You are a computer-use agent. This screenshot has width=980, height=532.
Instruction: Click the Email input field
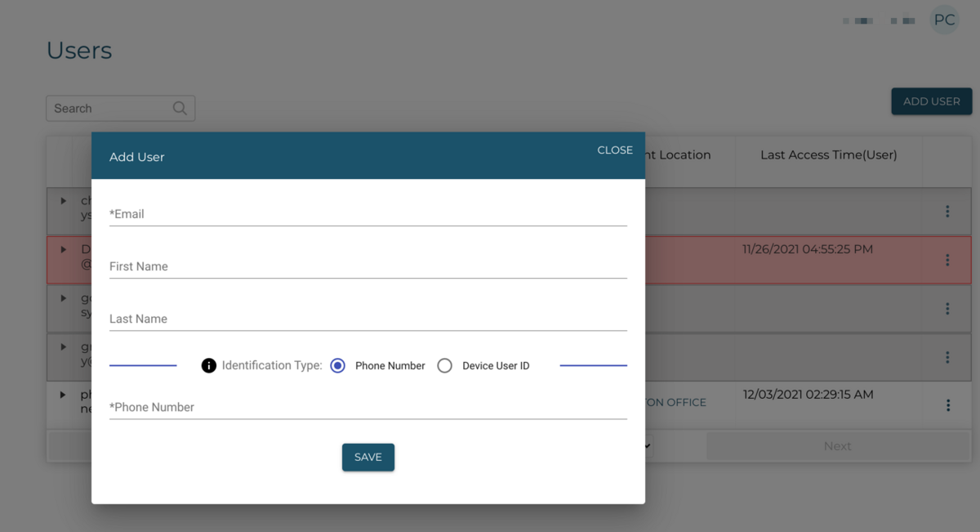click(x=367, y=214)
